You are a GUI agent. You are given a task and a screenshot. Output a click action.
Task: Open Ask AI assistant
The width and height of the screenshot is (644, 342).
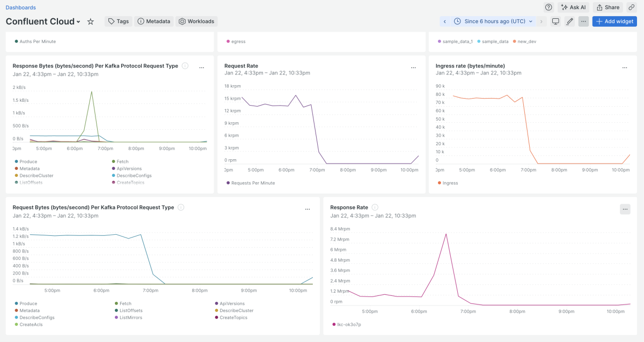pos(573,8)
